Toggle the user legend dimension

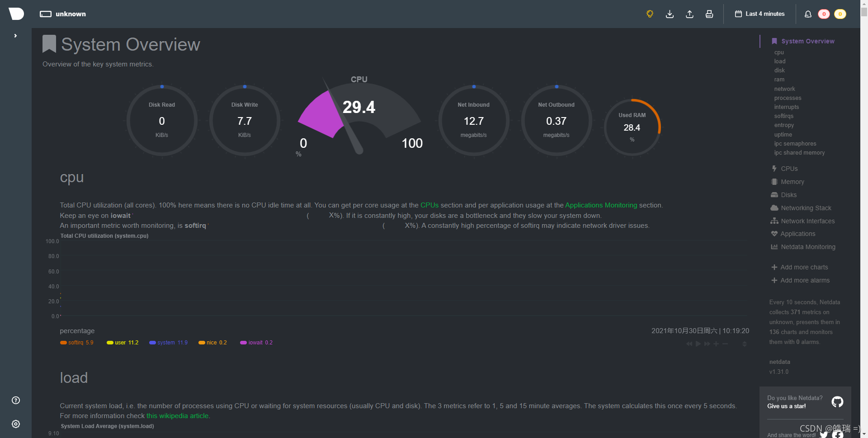coord(123,343)
